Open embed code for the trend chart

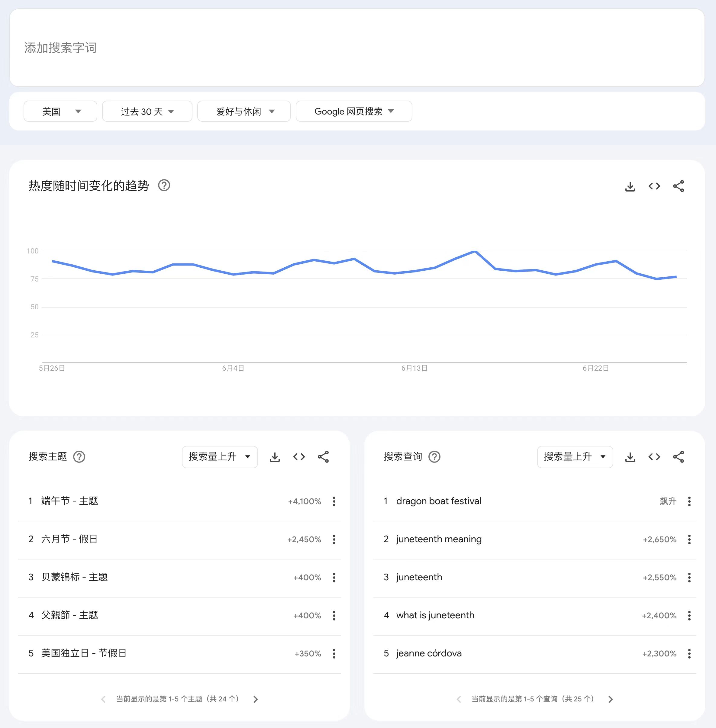[x=654, y=186]
